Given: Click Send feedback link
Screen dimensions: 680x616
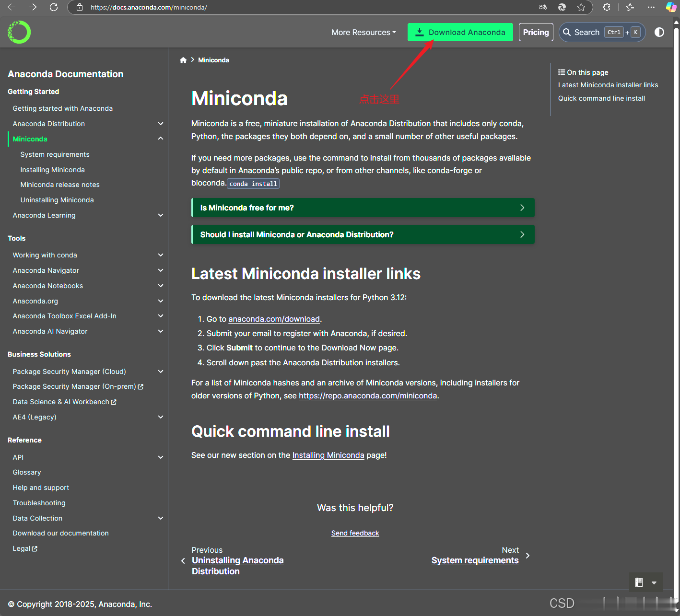Looking at the screenshot, I should [355, 533].
